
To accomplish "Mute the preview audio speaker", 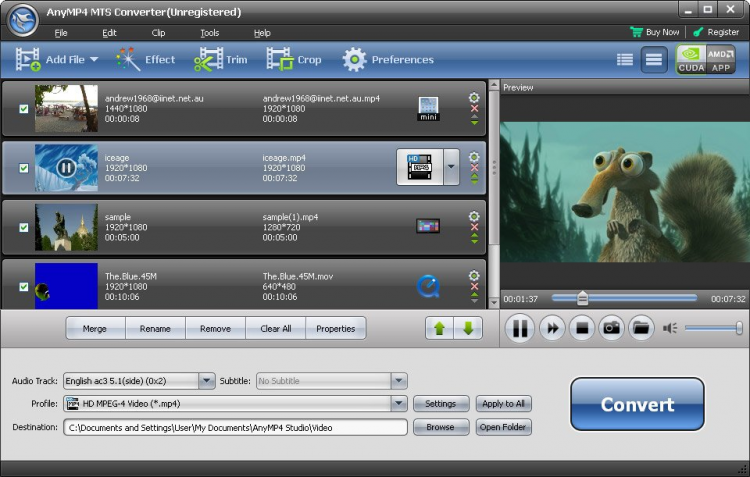I will click(670, 328).
